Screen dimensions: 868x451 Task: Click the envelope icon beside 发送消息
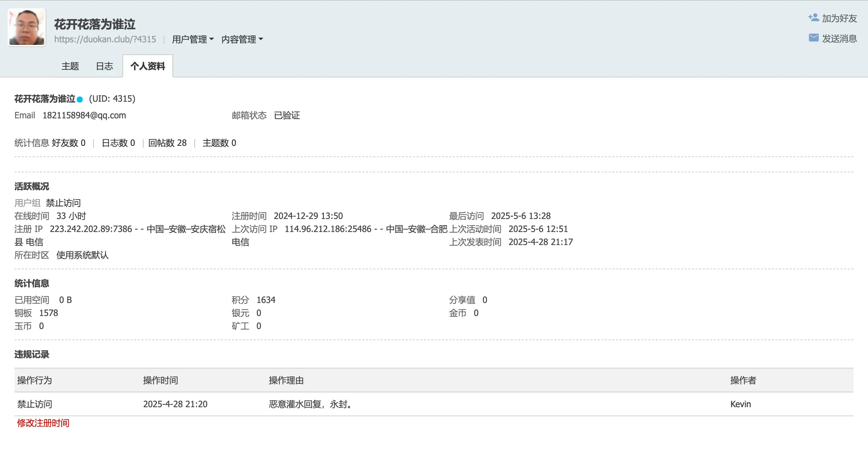[x=814, y=37]
